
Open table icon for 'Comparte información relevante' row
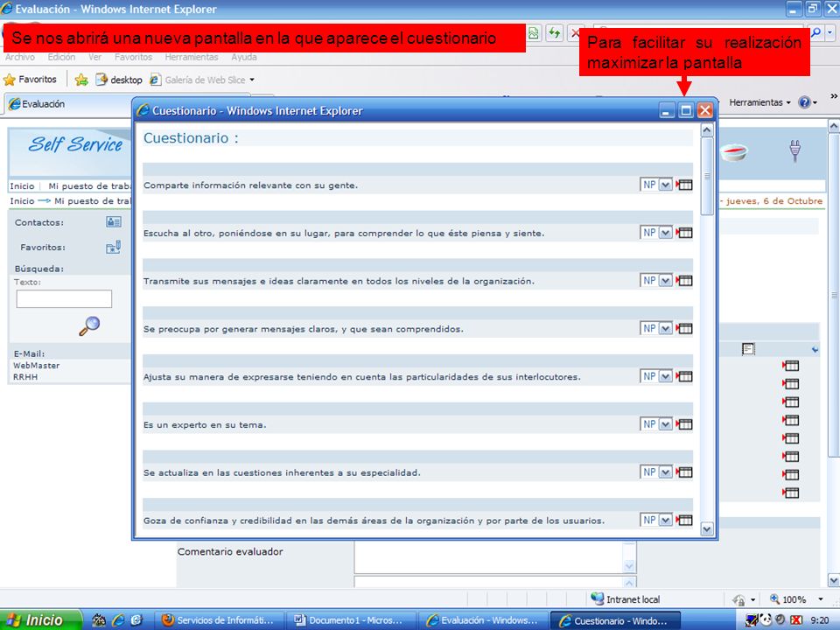pyautogui.click(x=684, y=185)
